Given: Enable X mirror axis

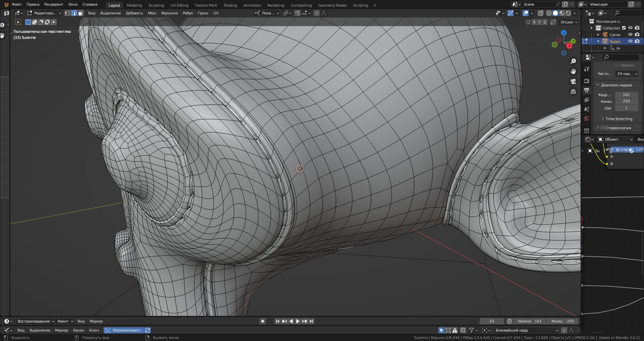Looking at the screenshot, I should tap(534, 22).
